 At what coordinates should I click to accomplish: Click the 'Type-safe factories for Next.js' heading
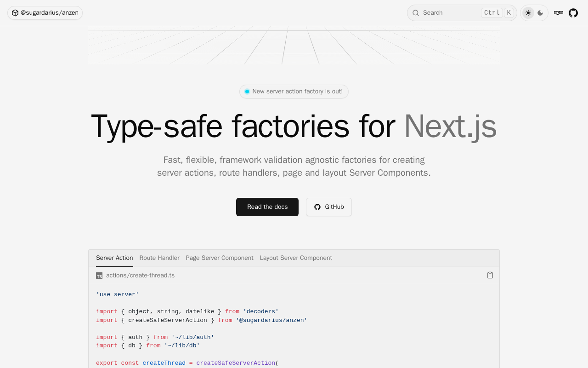coord(294,126)
